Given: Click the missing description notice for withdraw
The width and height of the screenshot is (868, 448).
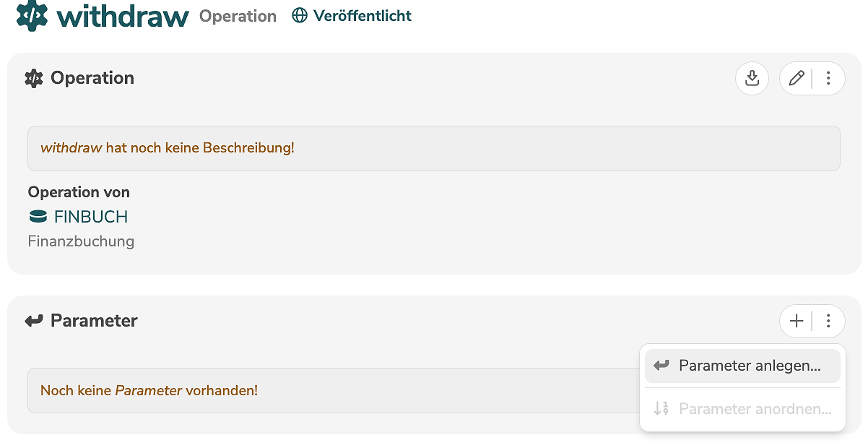Looking at the screenshot, I should click(168, 148).
